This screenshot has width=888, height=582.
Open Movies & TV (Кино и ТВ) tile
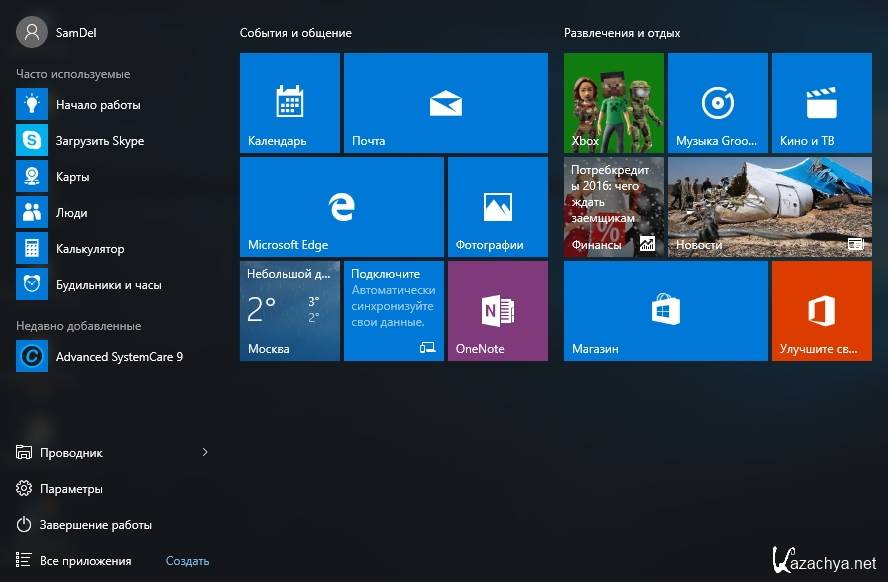821,103
